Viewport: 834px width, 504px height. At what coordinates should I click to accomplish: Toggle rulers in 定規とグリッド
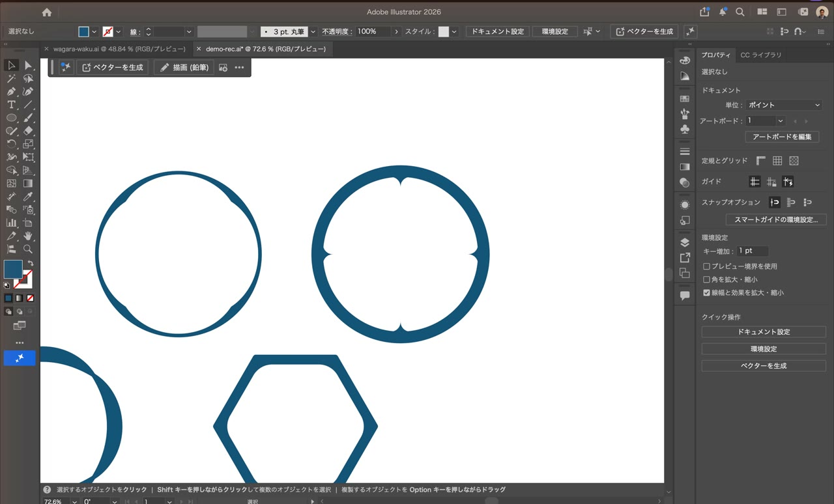pyautogui.click(x=761, y=161)
